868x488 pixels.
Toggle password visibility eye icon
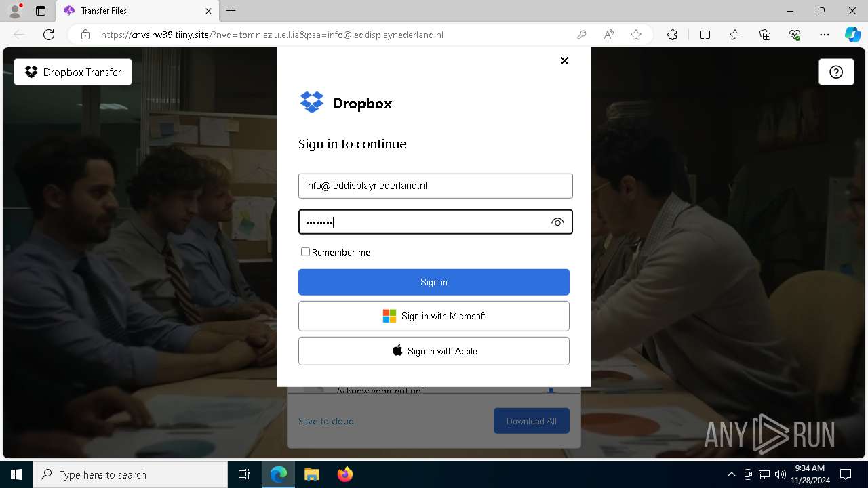click(557, 222)
